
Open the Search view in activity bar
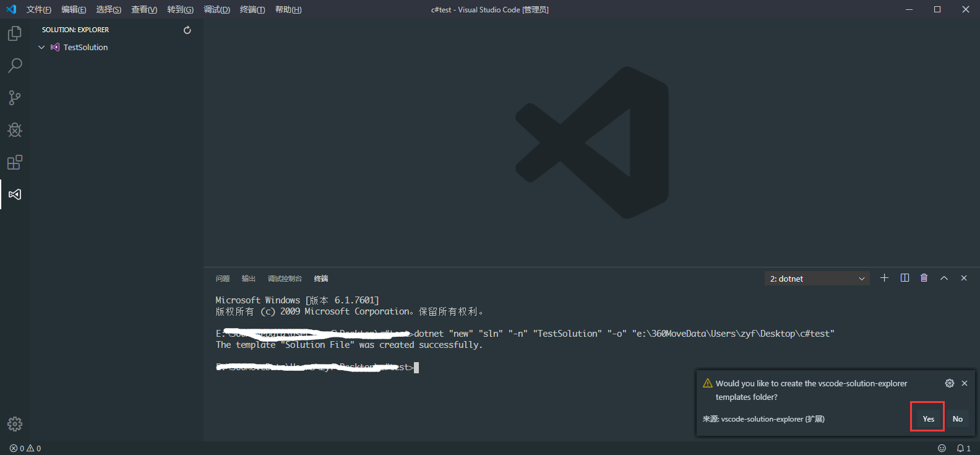(15, 66)
